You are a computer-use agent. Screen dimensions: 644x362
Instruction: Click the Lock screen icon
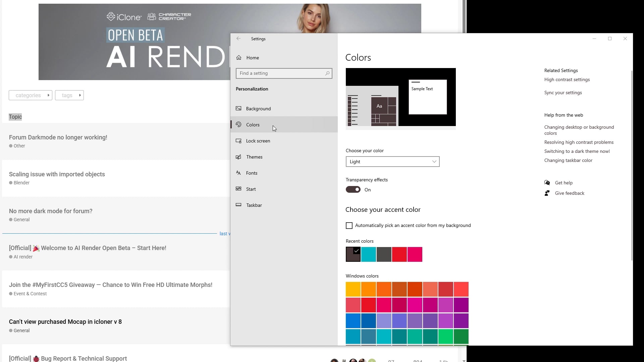click(238, 141)
